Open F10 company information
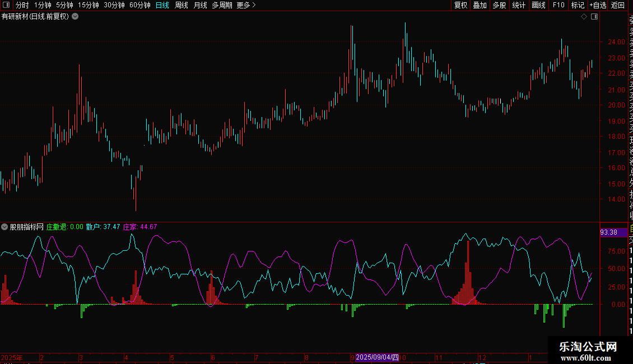This screenshot has height=364, width=633. pos(558,5)
